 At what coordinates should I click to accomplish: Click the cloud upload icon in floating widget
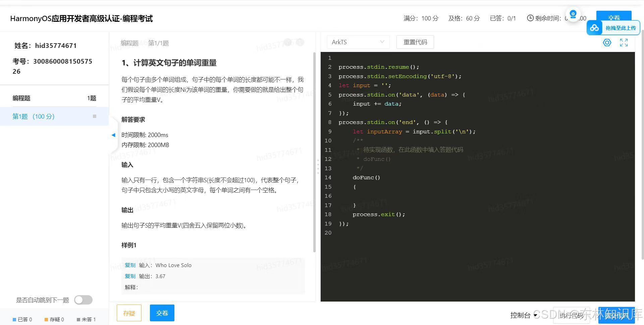595,28
